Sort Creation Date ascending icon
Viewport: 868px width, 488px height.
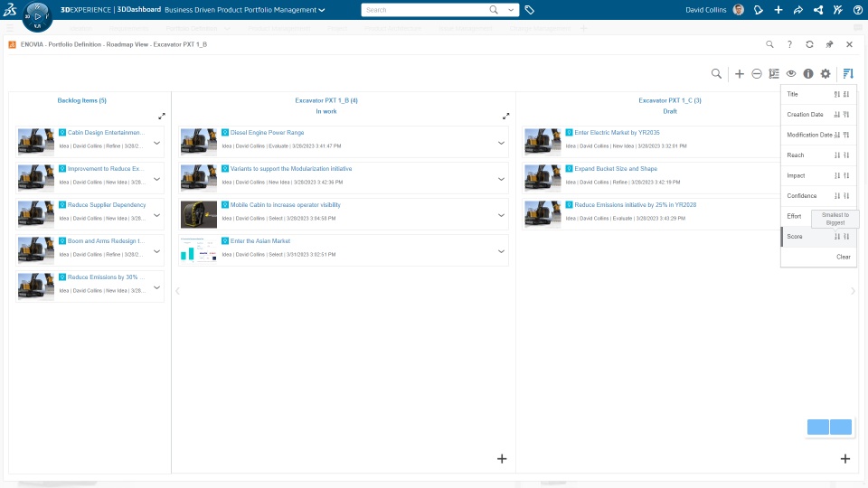click(837, 115)
